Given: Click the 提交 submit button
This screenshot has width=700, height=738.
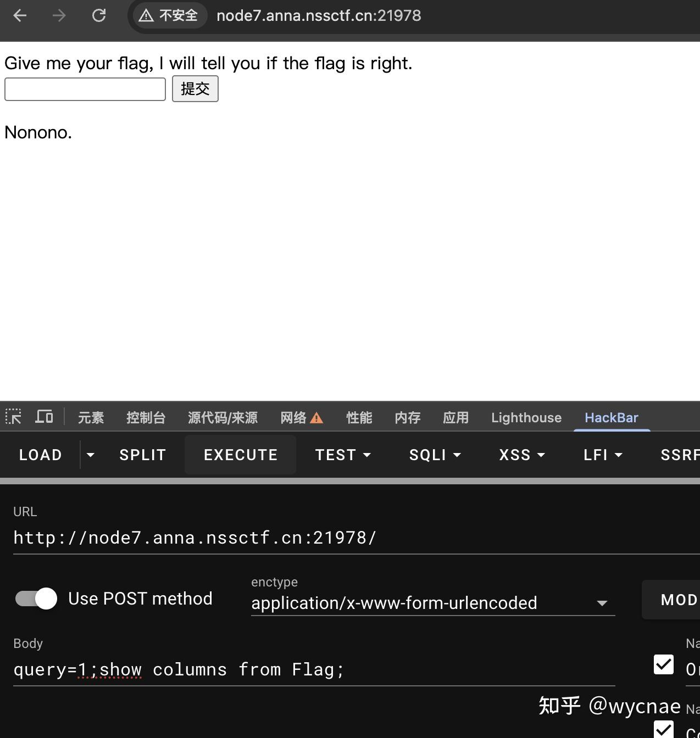Looking at the screenshot, I should pyautogui.click(x=195, y=88).
